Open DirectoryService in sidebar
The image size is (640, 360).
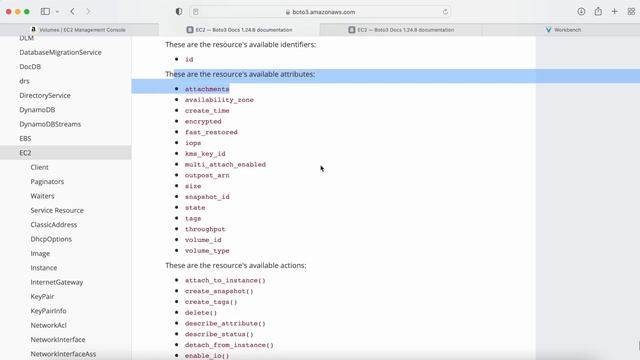[45, 95]
